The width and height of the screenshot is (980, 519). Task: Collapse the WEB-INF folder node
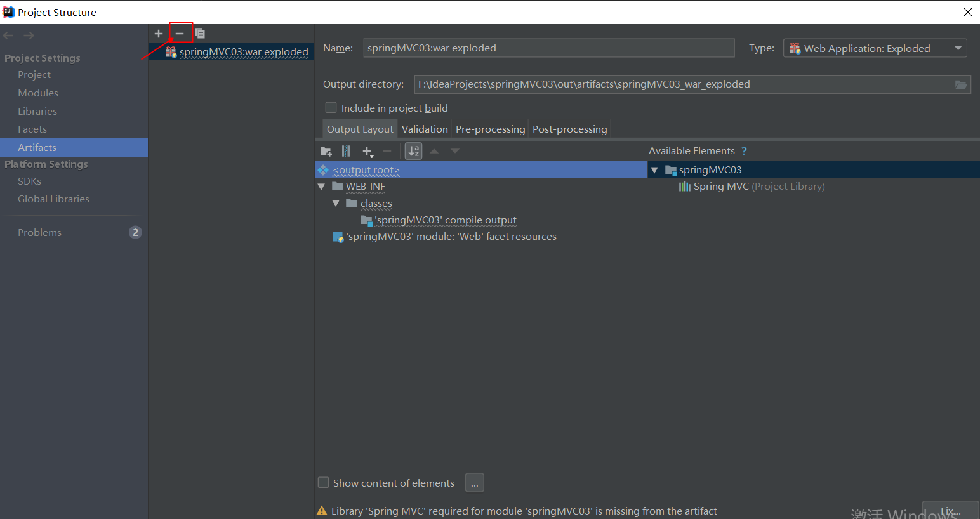(x=321, y=187)
